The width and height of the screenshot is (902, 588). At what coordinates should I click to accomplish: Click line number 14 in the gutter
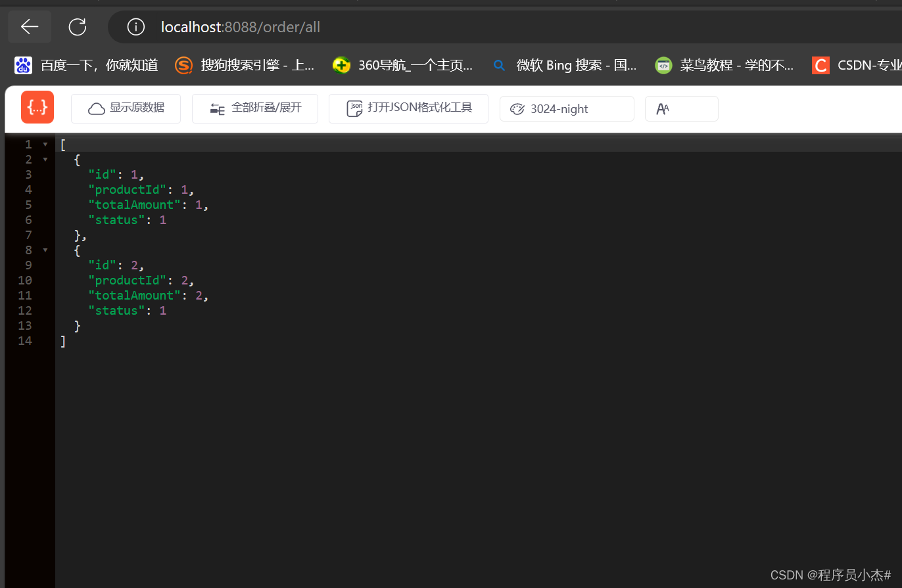tap(25, 341)
